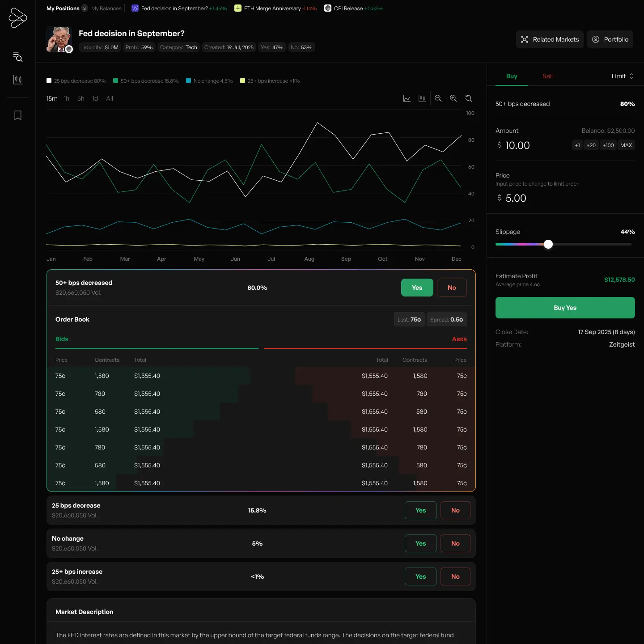Image resolution: width=644 pixels, height=644 pixels.
Task: Toggle 25+ bps increase legend series
Action: [x=270, y=81]
